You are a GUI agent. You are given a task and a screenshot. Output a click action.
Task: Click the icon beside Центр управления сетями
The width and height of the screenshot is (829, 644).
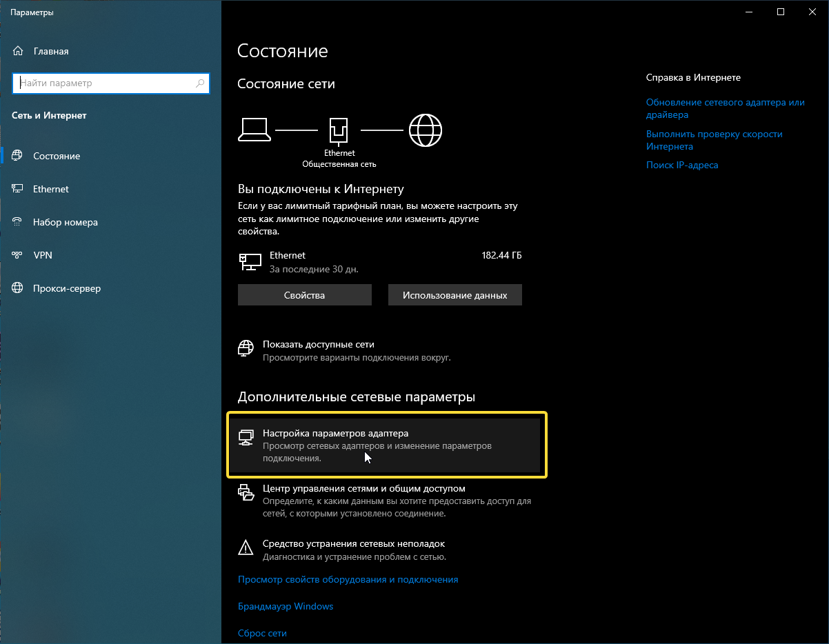(x=246, y=492)
